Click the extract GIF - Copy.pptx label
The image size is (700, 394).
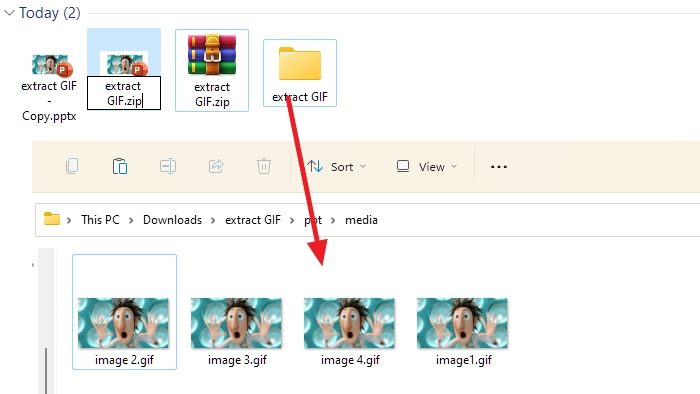click(49, 101)
